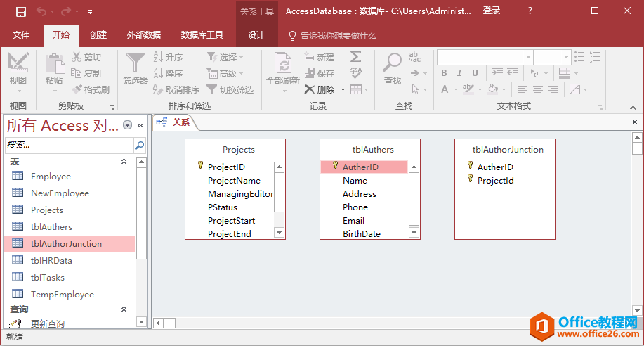Toggle Underline text formatting
Image resolution: width=644 pixels, height=346 pixels.
(476, 73)
